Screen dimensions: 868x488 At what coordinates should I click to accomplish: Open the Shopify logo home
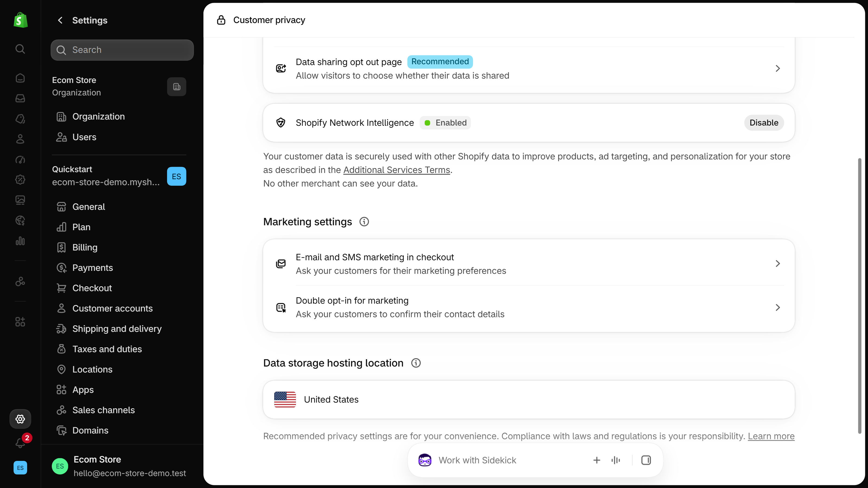point(20,20)
